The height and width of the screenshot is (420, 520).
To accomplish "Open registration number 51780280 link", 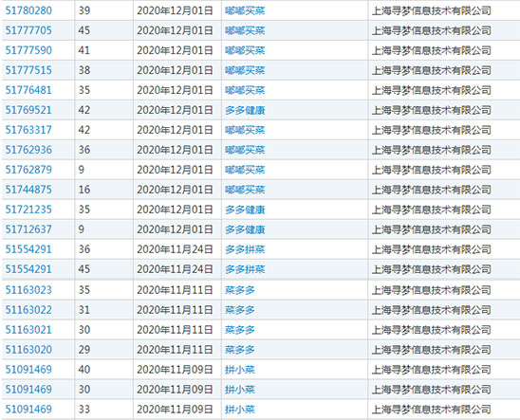I will click(28, 10).
